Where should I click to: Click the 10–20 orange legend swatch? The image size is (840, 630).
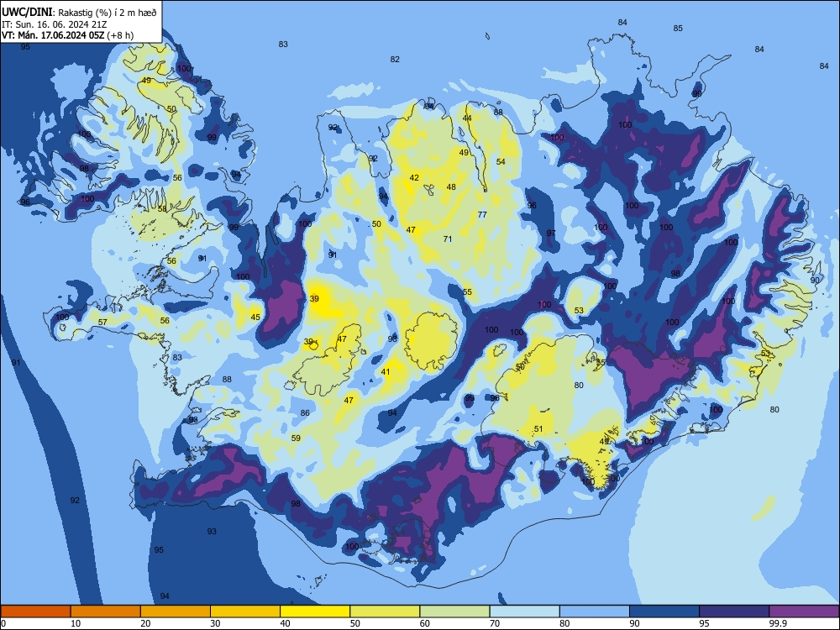pos(106,612)
